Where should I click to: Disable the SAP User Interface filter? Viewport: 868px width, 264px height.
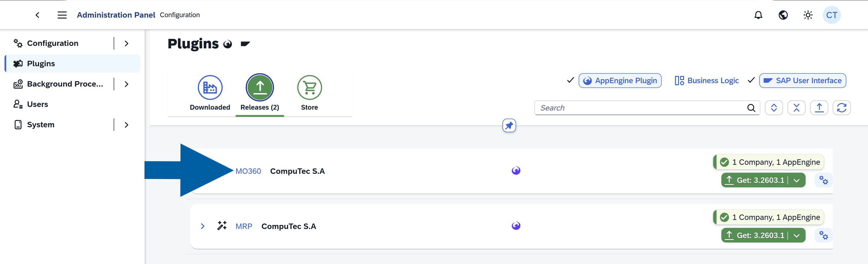click(x=803, y=80)
